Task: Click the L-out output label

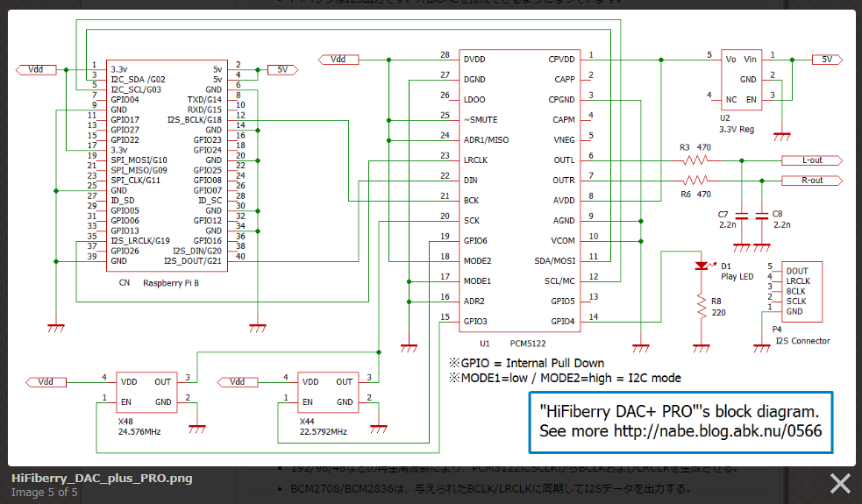Action: pyautogui.click(x=812, y=160)
